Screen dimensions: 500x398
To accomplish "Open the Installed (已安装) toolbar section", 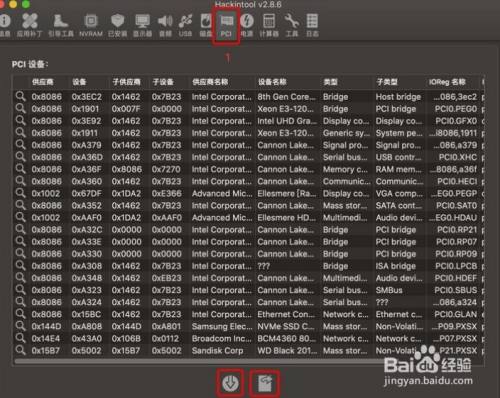I will coord(117,25).
